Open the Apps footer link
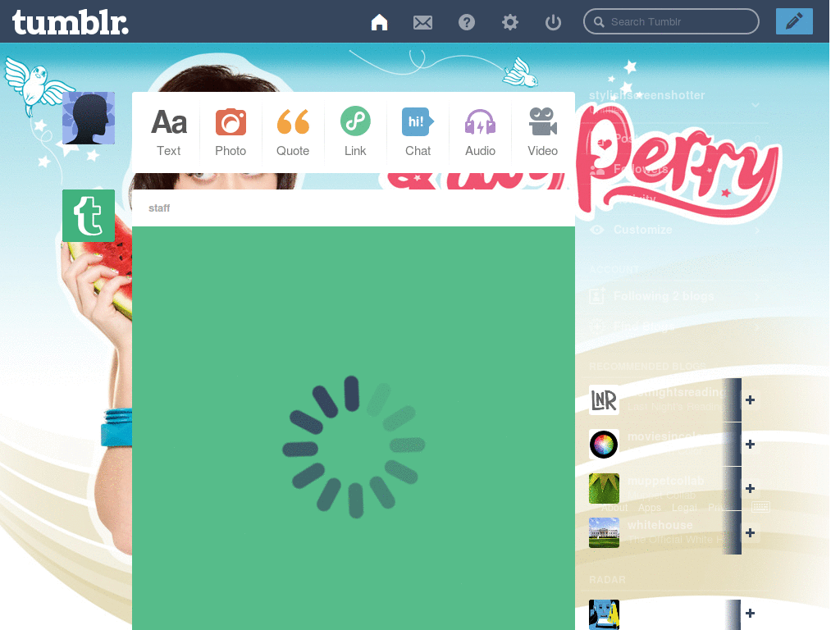 pyautogui.click(x=650, y=507)
